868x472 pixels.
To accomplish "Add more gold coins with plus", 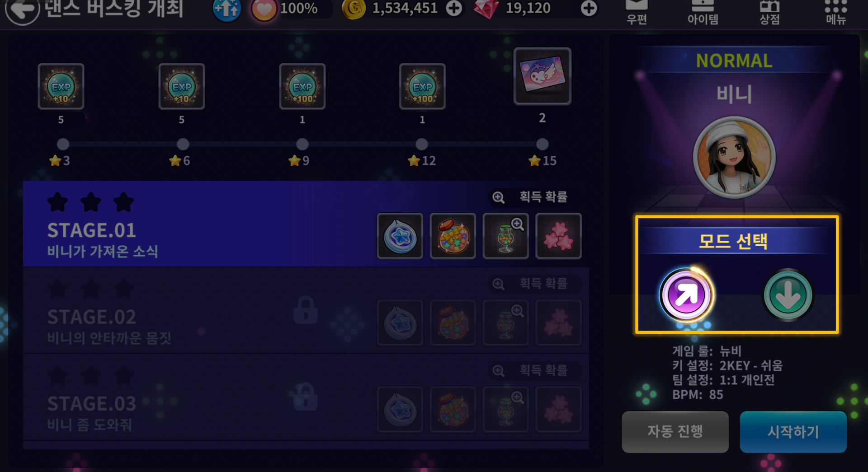I will 454,8.
